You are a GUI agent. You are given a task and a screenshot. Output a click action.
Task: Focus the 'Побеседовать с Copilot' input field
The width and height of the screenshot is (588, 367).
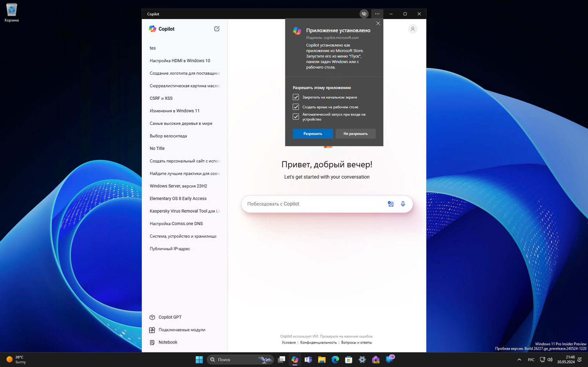(x=327, y=204)
